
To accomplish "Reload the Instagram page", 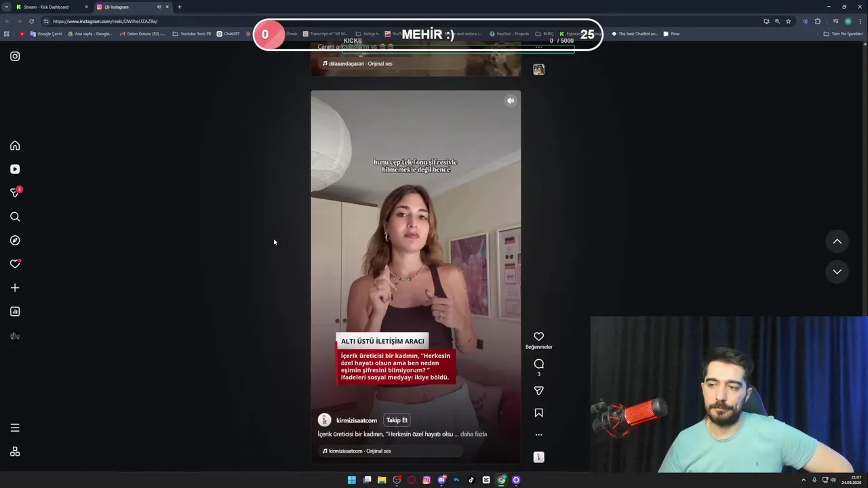I will pyautogui.click(x=31, y=21).
